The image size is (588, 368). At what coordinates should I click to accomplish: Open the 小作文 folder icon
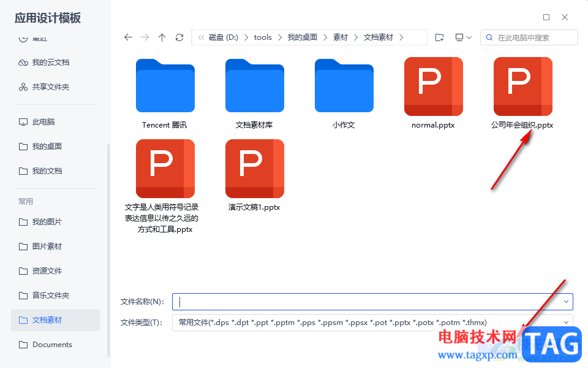pos(344,86)
